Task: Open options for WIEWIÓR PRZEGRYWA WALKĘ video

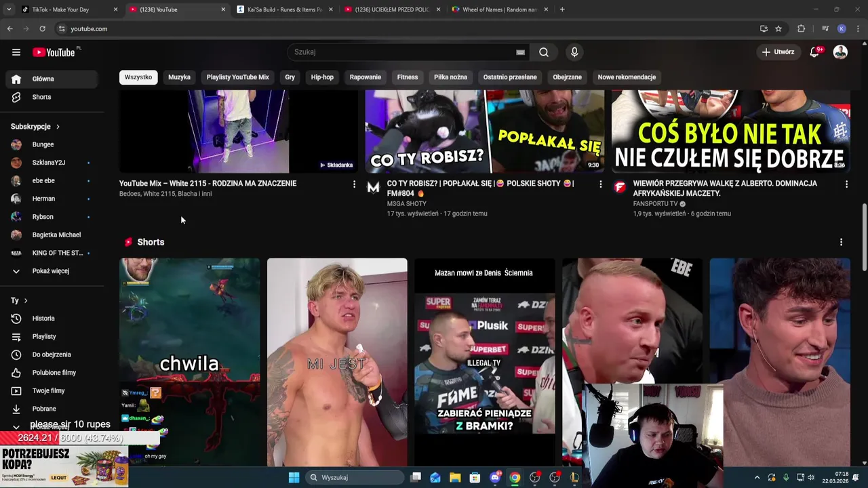Action: coord(846,184)
